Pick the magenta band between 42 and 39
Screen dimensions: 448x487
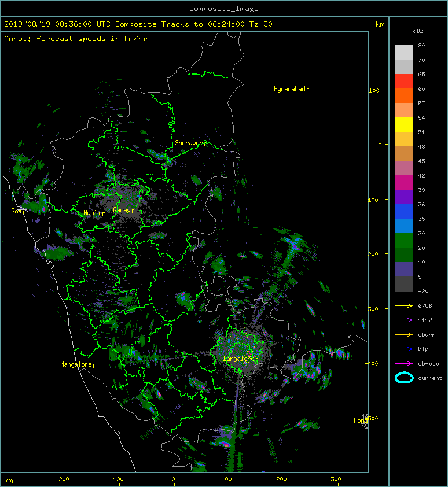(404, 182)
